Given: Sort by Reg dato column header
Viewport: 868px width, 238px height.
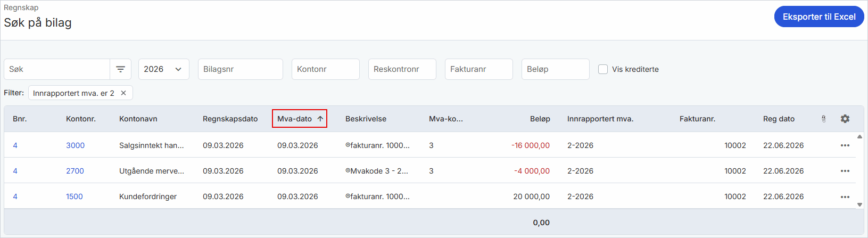Looking at the screenshot, I should coord(779,119).
